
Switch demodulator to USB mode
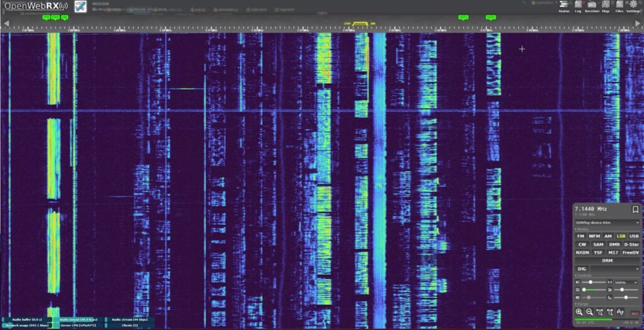(634, 236)
